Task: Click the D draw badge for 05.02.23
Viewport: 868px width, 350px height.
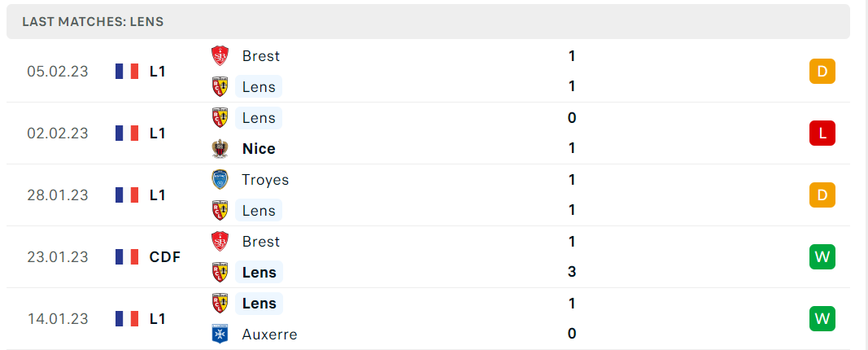Action: pos(822,71)
